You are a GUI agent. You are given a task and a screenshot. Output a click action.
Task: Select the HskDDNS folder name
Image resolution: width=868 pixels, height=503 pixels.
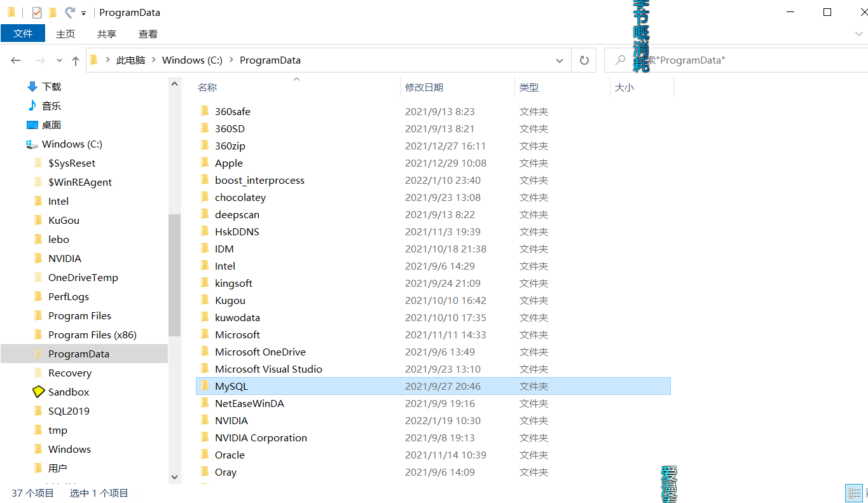(237, 231)
